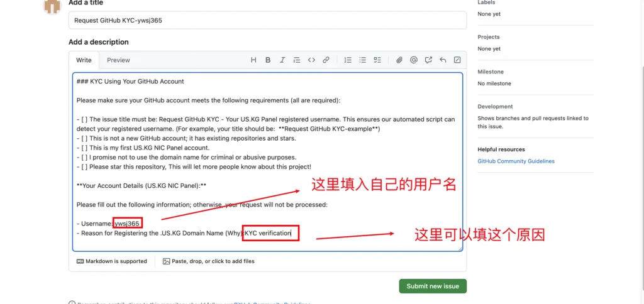Screen dimensions: 644x304
Task: Add a task list
Action: (377, 60)
